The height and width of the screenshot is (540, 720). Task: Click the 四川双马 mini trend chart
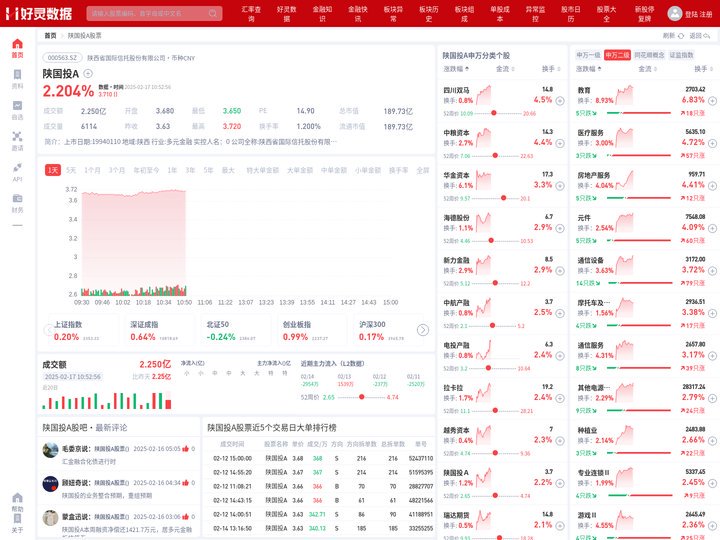coord(484,96)
